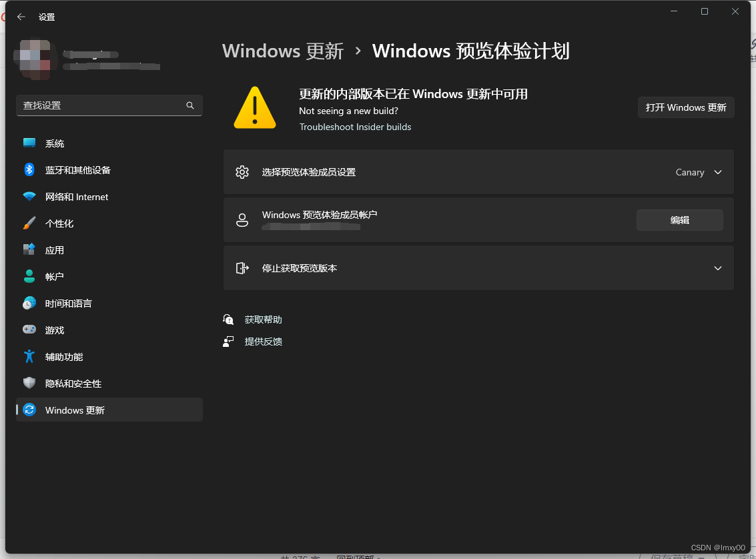Viewport: 756px width, 559px height.
Task: Click the 隐私和安全性 shield icon
Action: pyautogui.click(x=29, y=383)
